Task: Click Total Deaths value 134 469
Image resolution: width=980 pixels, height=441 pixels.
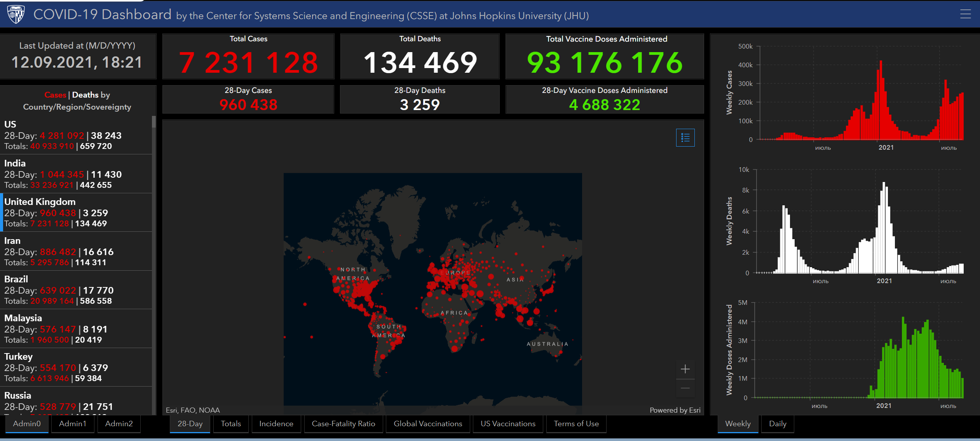Action: point(420,62)
